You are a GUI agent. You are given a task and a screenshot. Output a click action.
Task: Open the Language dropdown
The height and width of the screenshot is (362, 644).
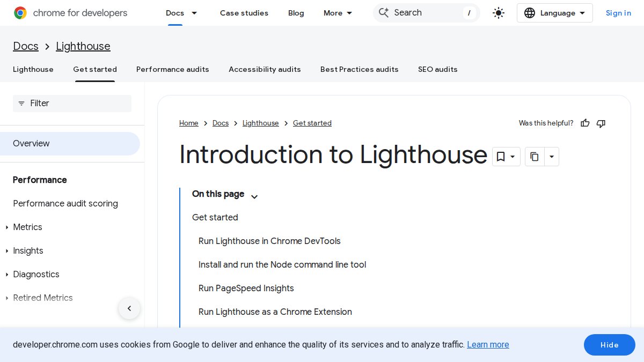554,13
